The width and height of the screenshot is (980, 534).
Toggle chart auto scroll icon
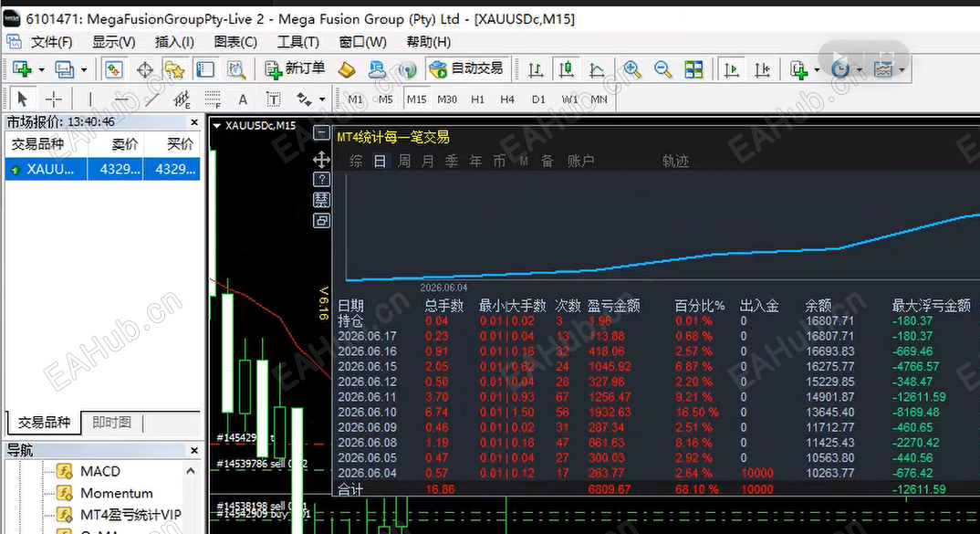[x=731, y=69]
